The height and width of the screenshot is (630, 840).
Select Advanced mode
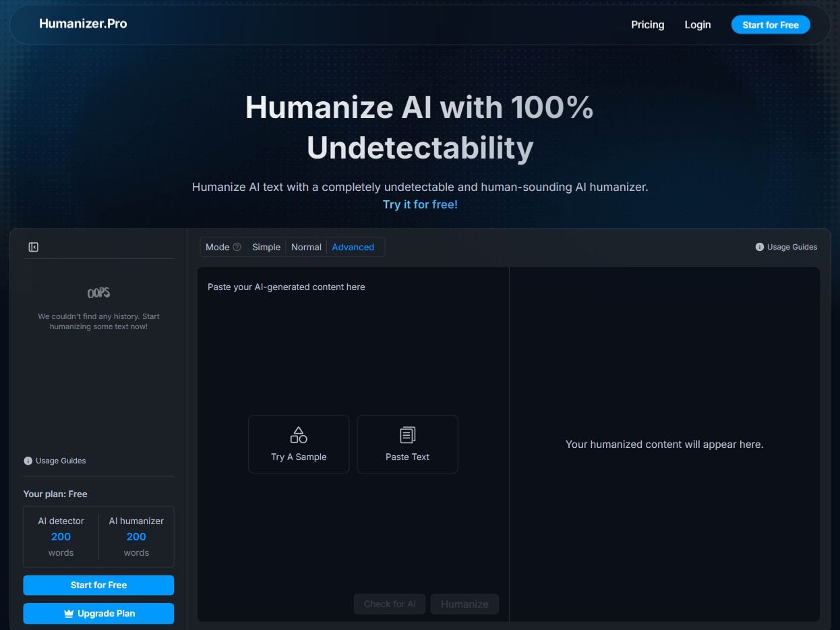coord(353,247)
